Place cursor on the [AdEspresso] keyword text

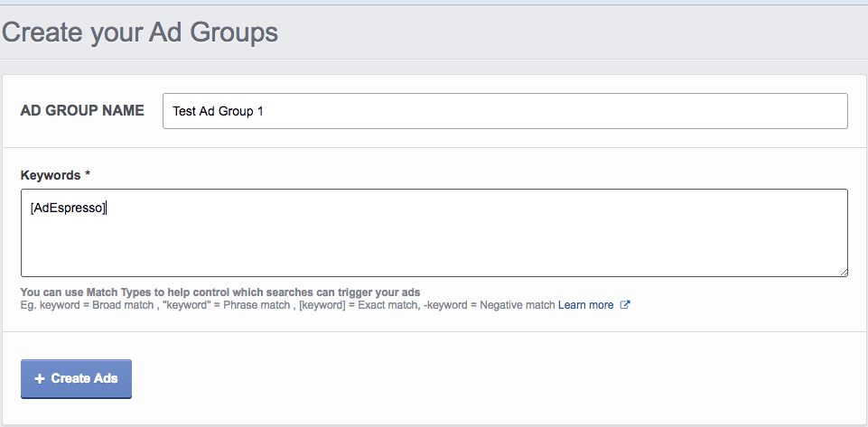coord(67,208)
